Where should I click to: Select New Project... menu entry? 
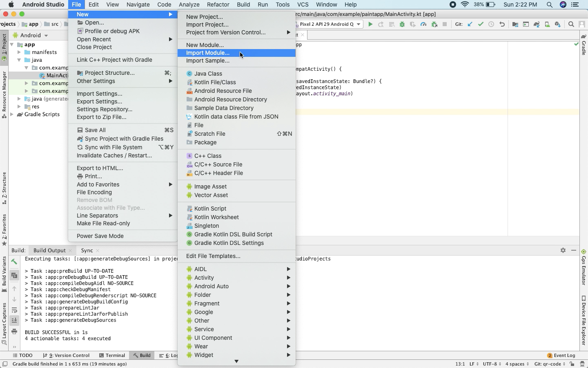pyautogui.click(x=237, y=17)
